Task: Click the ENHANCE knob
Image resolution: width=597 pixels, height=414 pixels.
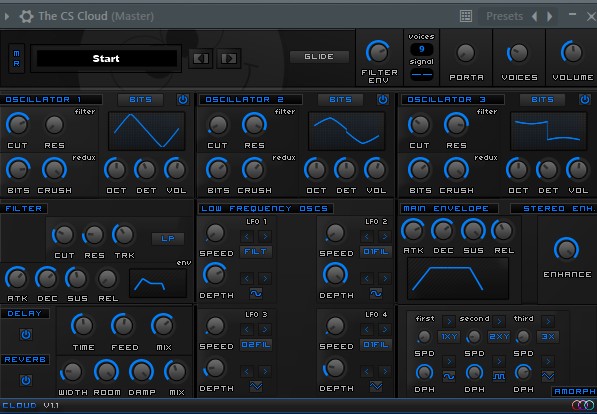Action: pyautogui.click(x=567, y=249)
